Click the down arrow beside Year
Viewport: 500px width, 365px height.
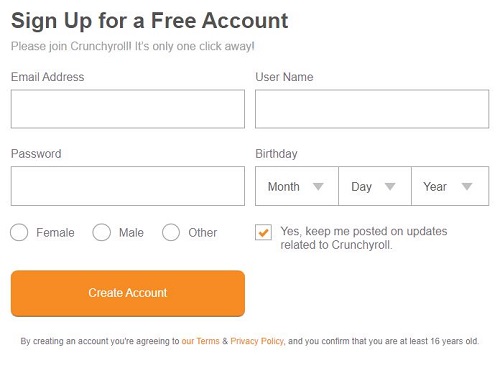(467, 186)
